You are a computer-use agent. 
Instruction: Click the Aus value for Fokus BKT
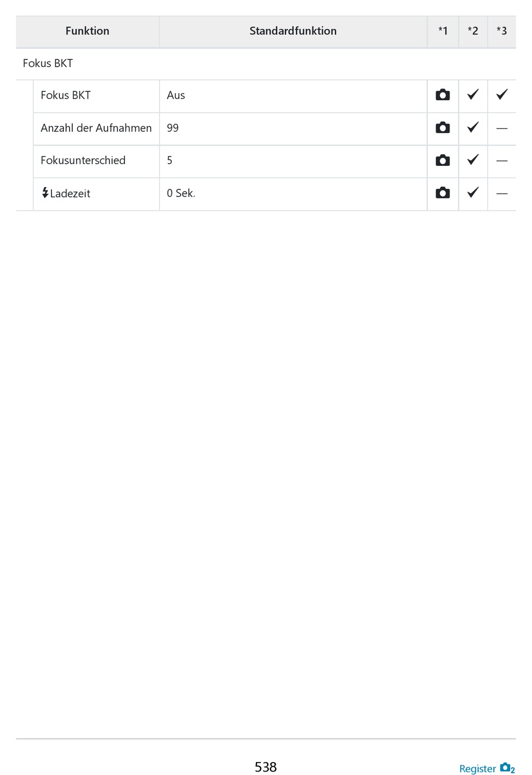176,95
